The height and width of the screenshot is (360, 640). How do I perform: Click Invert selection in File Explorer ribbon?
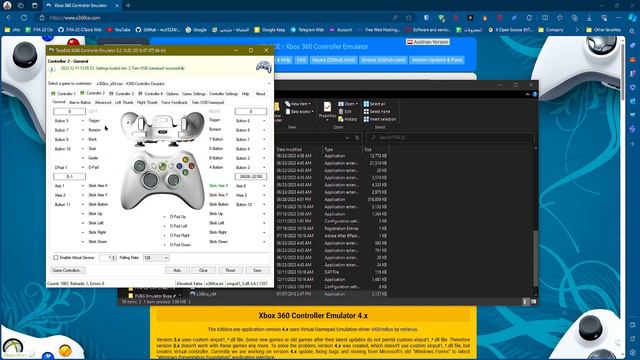[x=380, y=119]
